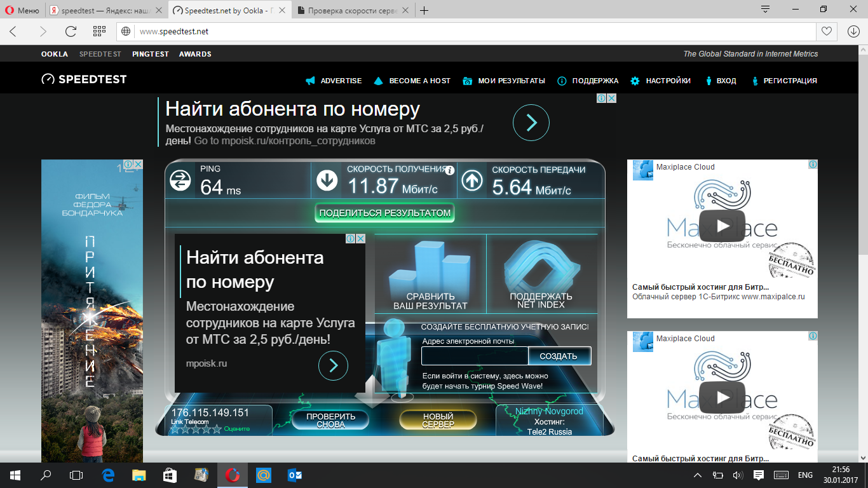
Task: Close the inner mpoisk.ru ad
Action: tap(360, 239)
